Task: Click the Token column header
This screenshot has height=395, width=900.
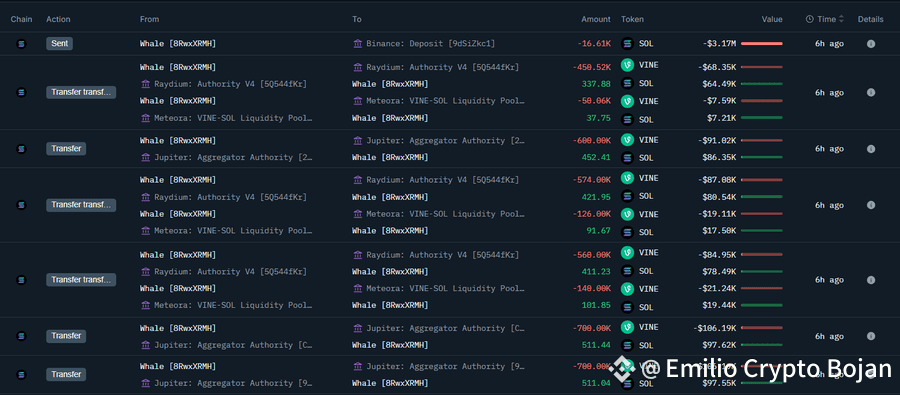Action: click(x=633, y=19)
